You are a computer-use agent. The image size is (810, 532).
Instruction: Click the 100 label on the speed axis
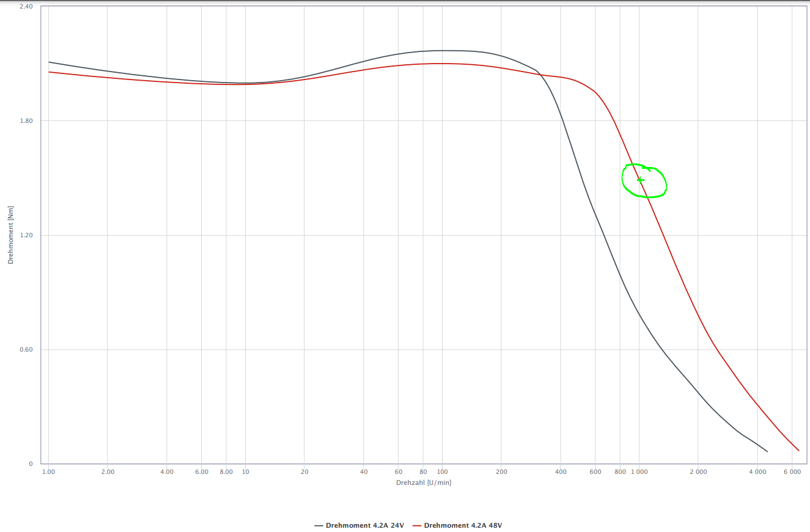[x=443, y=472]
